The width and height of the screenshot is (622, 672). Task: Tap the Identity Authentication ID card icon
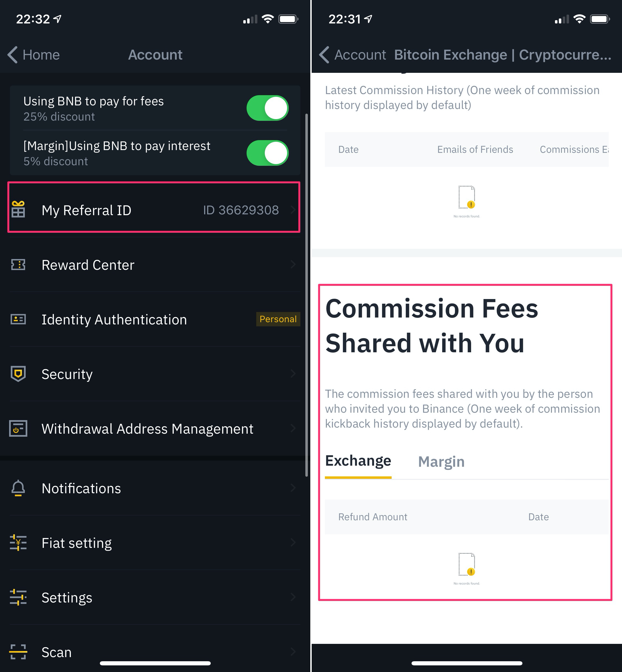click(18, 319)
